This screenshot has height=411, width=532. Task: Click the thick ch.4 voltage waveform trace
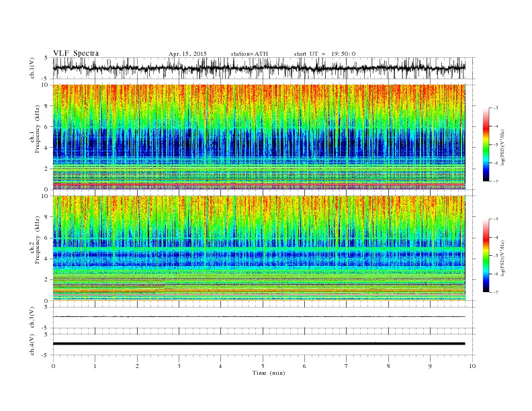pyautogui.click(x=259, y=344)
